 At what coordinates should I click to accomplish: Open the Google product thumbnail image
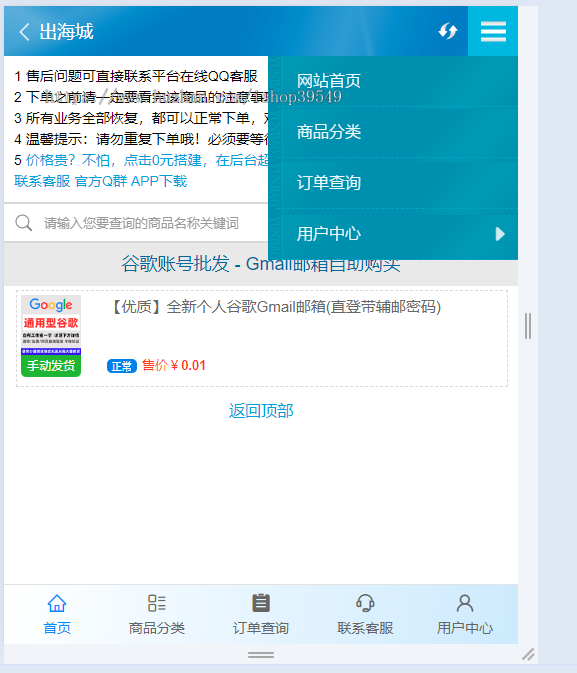[51, 336]
